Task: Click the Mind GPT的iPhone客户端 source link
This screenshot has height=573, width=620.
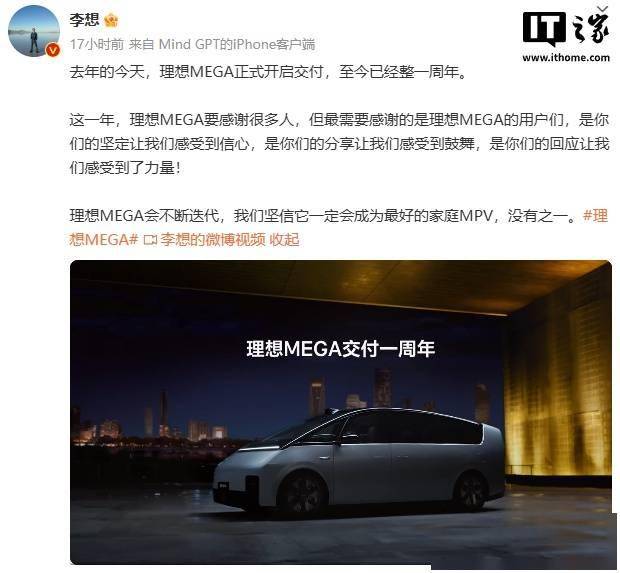Action: pos(237,44)
